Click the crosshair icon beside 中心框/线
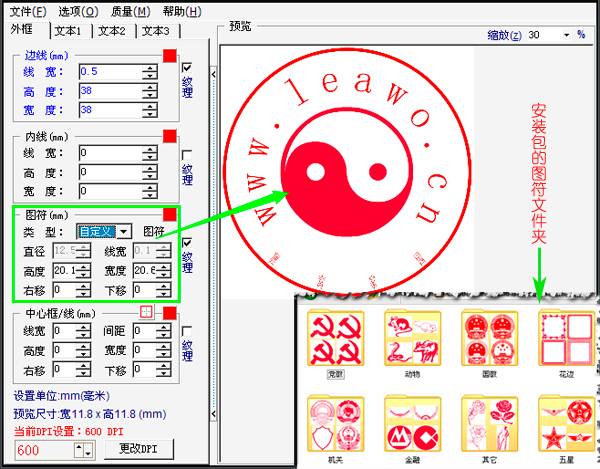Viewport: 600px width, 469px height. 146,312
